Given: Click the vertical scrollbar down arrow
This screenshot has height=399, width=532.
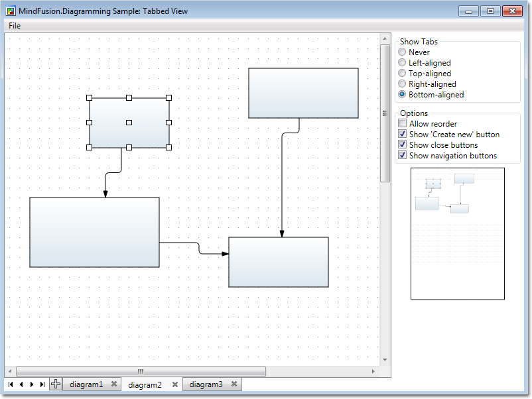Looking at the screenshot, I should (385, 360).
